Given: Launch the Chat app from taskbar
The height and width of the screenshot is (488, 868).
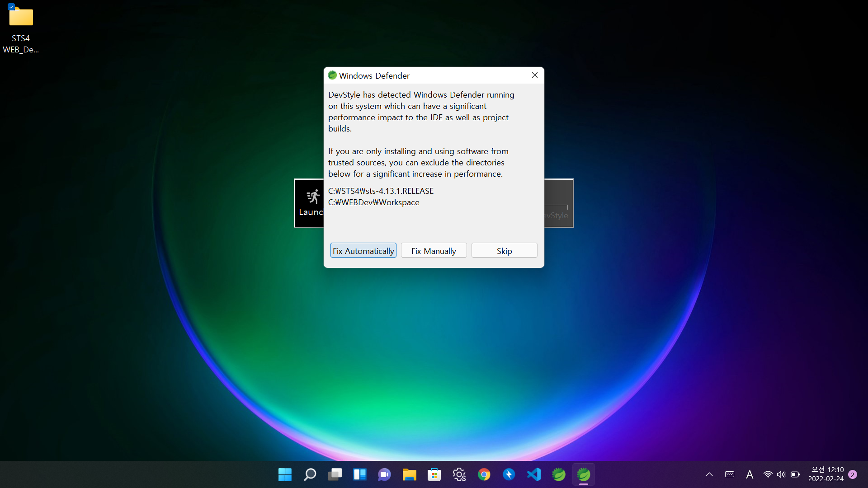Looking at the screenshot, I should [x=385, y=474].
